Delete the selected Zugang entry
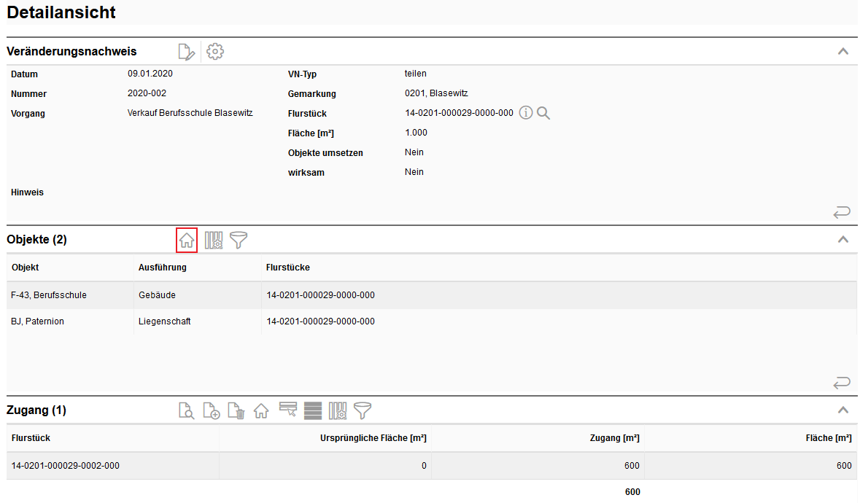This screenshot has height=503, width=868. click(236, 410)
